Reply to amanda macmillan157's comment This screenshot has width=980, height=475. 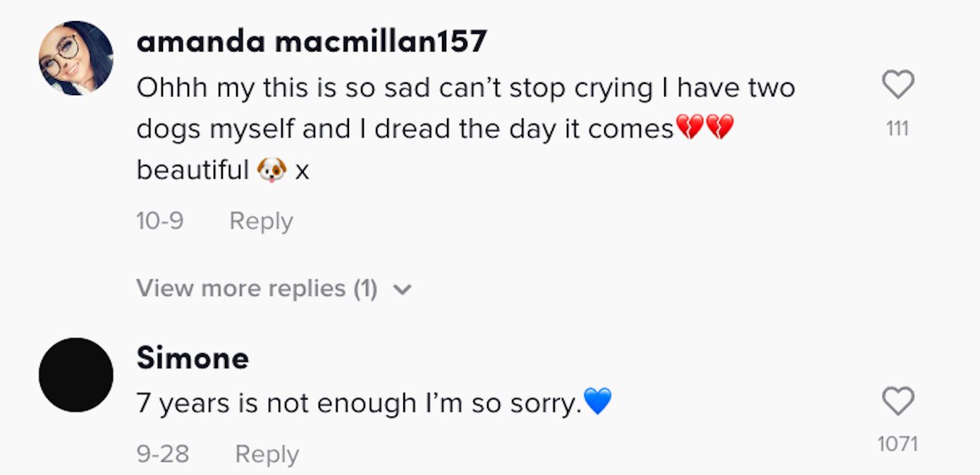click(261, 221)
